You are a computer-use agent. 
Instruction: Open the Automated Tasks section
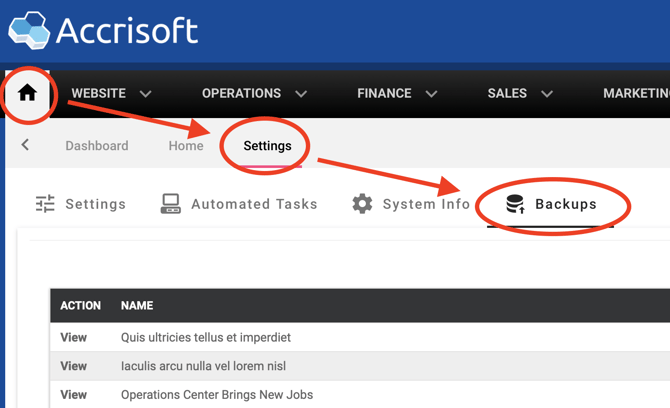click(254, 204)
